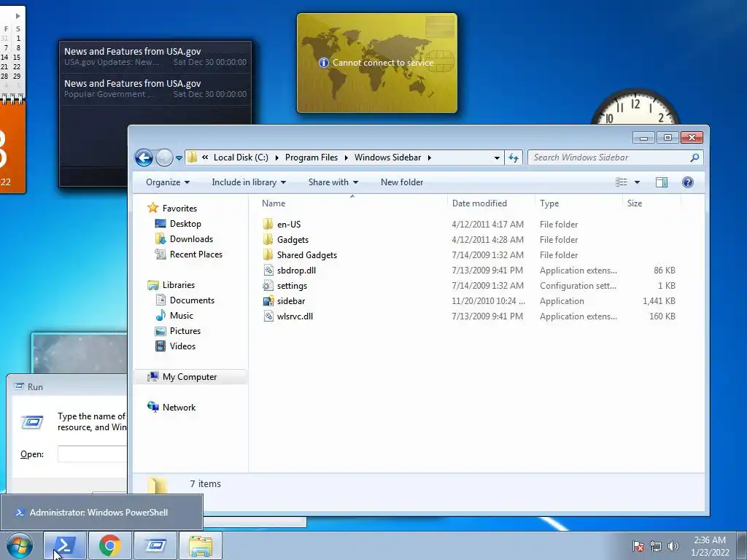Expand the arrow after Local Disk (C:)
747x560 pixels.
click(x=276, y=157)
